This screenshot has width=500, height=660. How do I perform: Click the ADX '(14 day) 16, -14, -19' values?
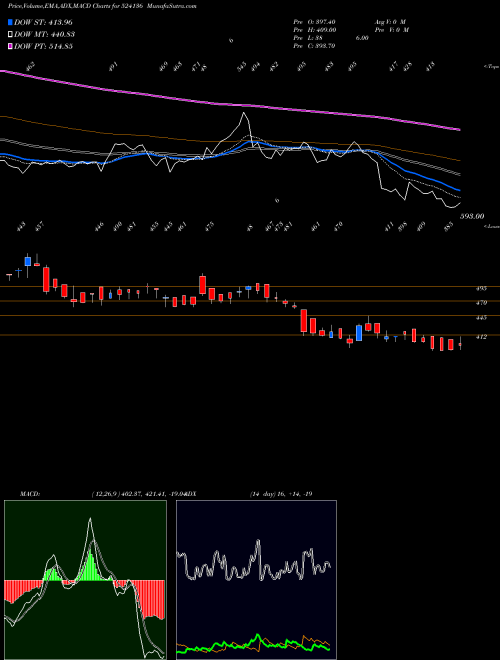[x=281, y=494]
